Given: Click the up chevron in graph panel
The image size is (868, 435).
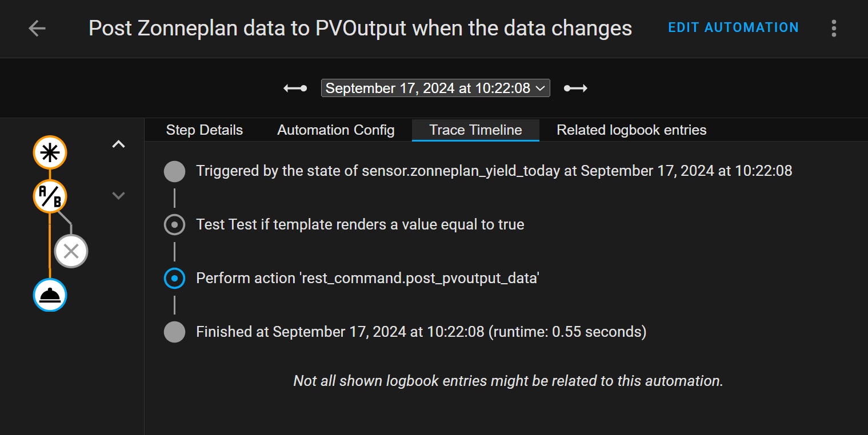Looking at the screenshot, I should (x=118, y=144).
